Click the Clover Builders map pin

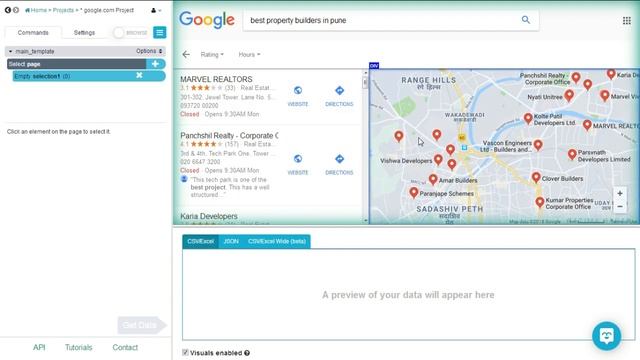(x=536, y=177)
